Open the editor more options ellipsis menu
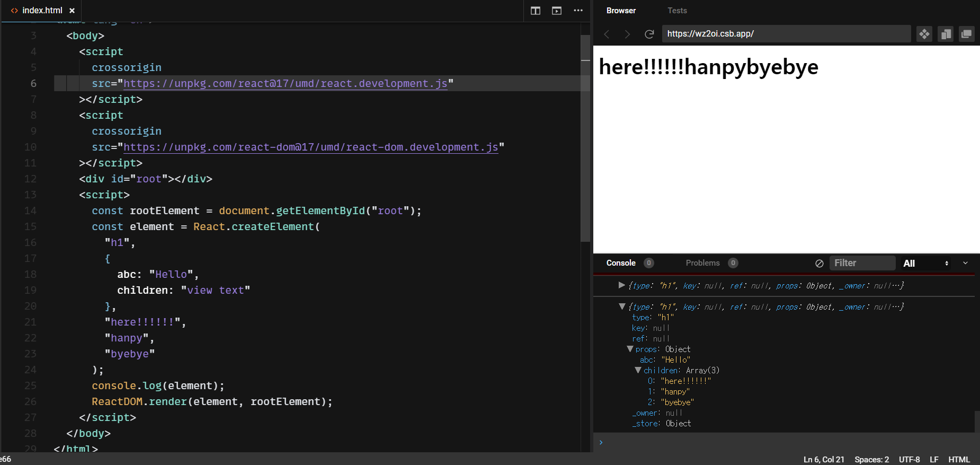Image resolution: width=980 pixels, height=465 pixels. [x=578, y=11]
